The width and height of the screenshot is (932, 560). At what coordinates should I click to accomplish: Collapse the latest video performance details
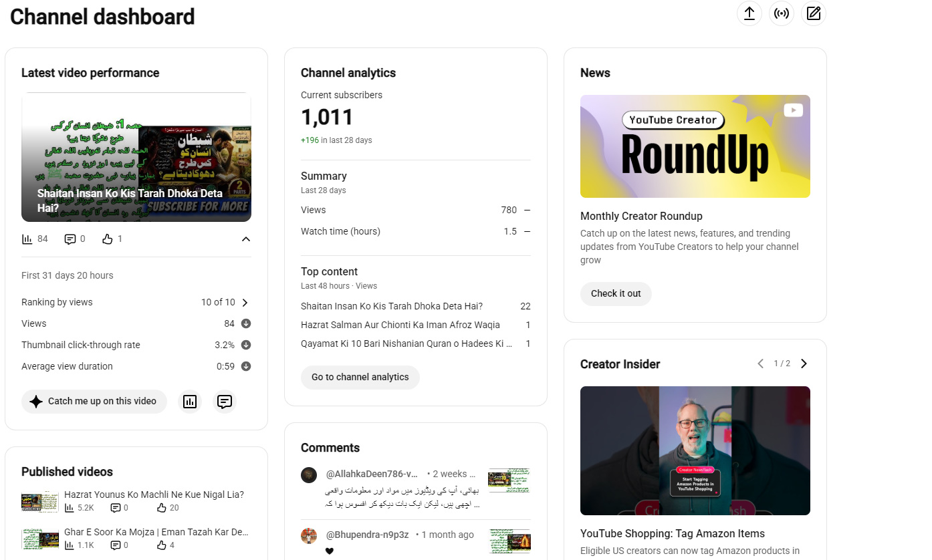(245, 239)
